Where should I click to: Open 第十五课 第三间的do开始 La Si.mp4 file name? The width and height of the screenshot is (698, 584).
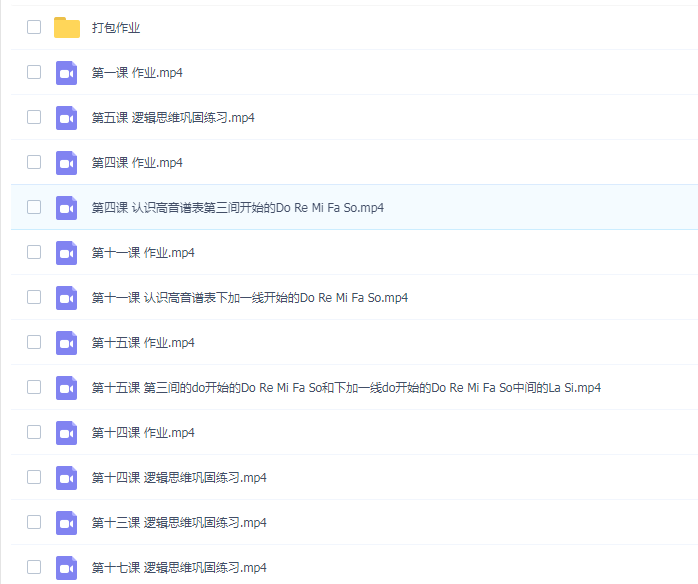346,387
